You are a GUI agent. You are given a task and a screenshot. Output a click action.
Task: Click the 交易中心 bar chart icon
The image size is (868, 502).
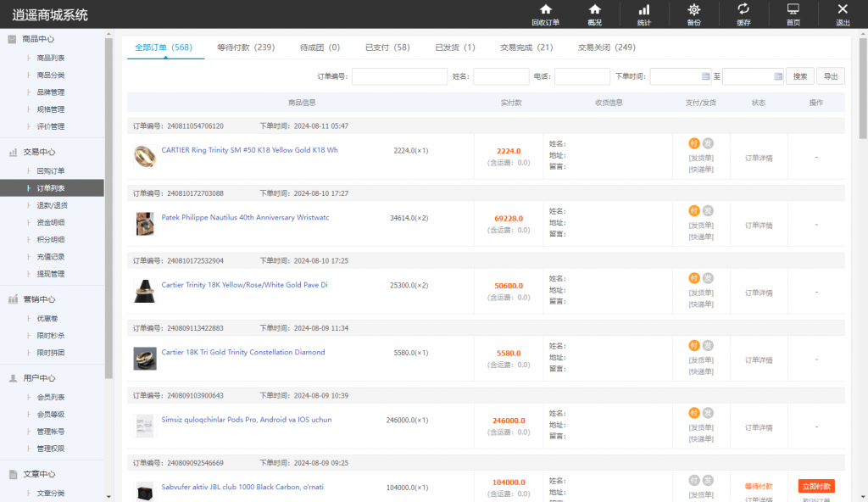pyautogui.click(x=13, y=152)
